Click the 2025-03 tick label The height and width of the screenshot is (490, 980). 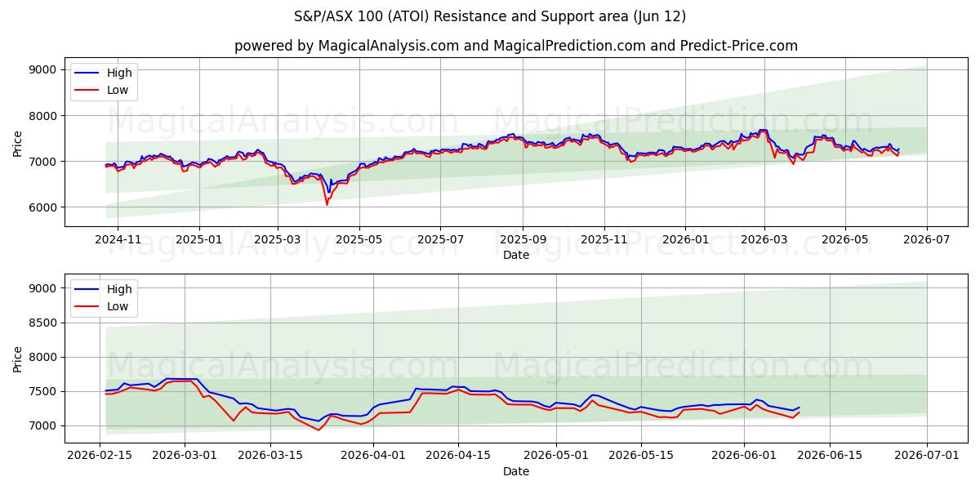(278, 239)
